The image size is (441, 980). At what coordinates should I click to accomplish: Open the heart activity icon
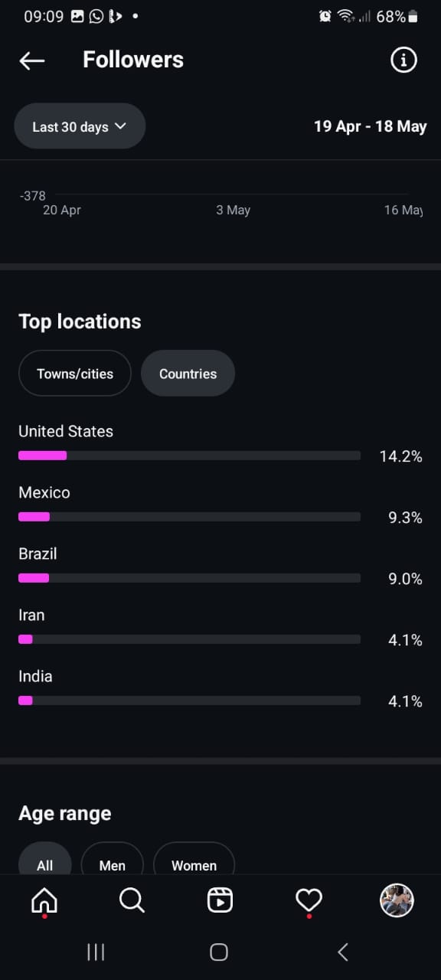pos(309,900)
